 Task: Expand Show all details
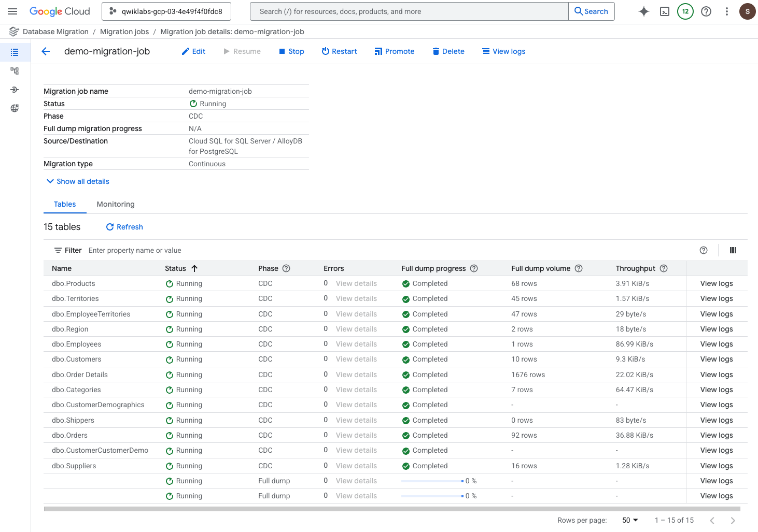78,181
